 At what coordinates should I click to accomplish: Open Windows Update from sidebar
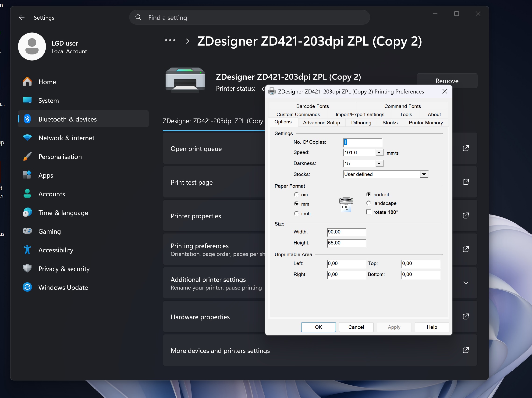[63, 287]
